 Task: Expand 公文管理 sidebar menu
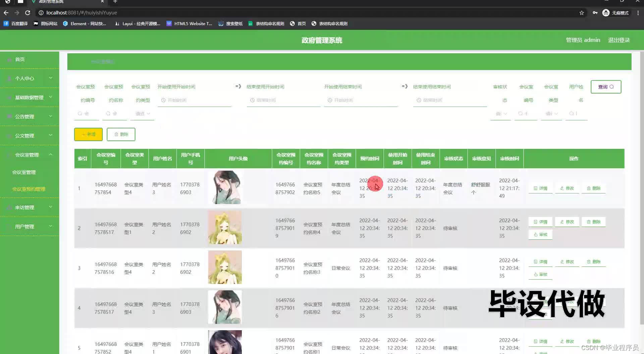[x=30, y=135]
